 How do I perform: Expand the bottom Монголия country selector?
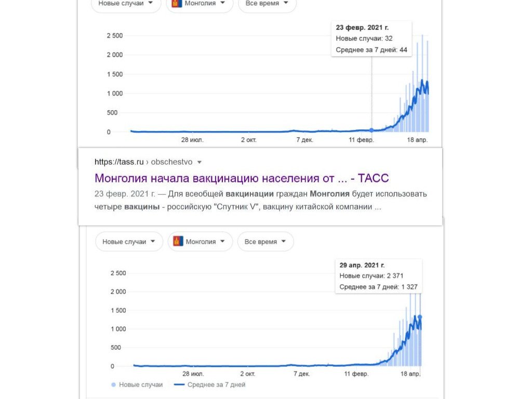point(200,242)
